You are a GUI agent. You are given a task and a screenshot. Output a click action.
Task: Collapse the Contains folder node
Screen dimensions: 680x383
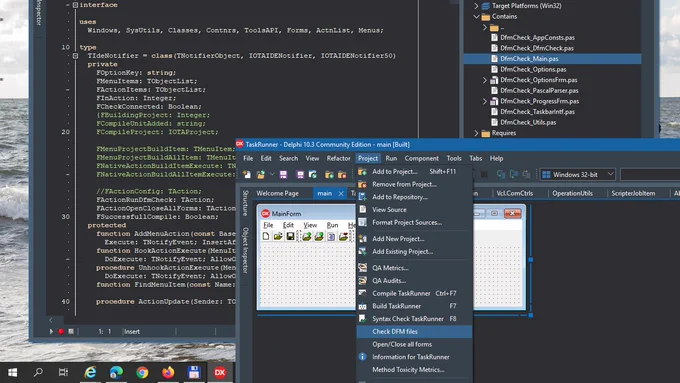[x=476, y=16]
